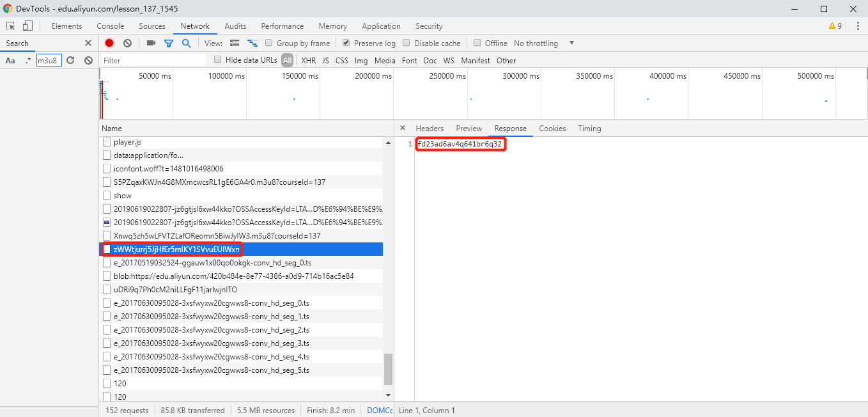Refresh the search results

click(x=70, y=60)
